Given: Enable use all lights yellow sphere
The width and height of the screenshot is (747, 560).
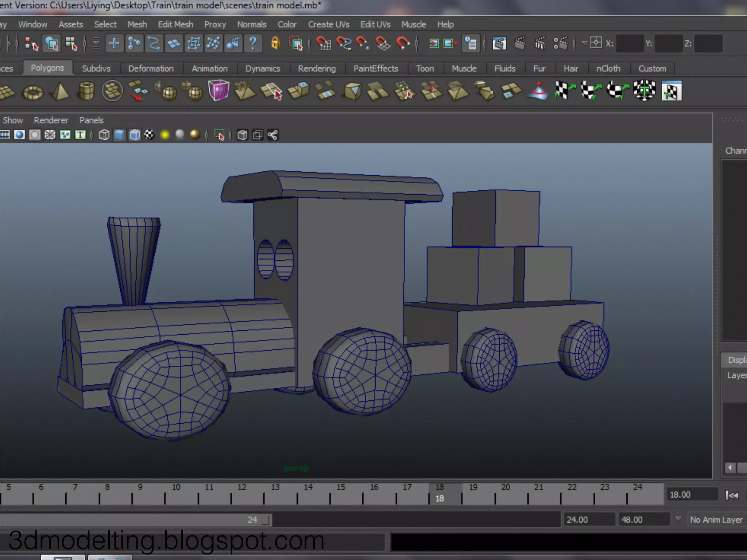Looking at the screenshot, I should [x=165, y=135].
